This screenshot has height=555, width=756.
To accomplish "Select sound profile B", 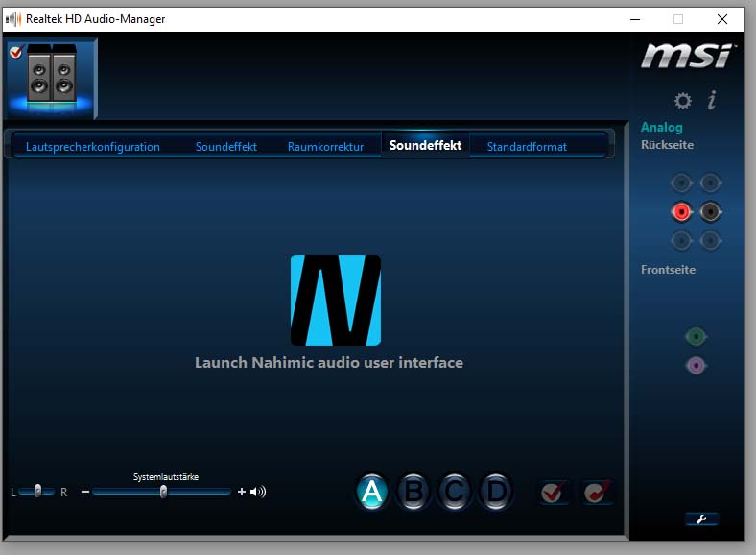I will click(413, 492).
